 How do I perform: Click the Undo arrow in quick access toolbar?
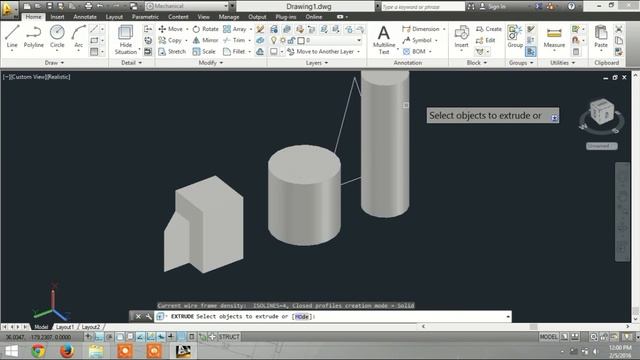pyautogui.click(x=100, y=6)
